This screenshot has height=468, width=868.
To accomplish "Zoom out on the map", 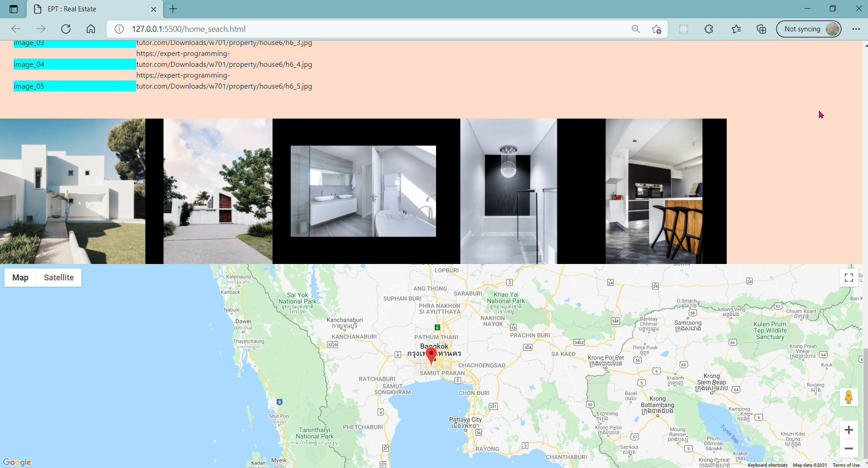I will (x=849, y=448).
